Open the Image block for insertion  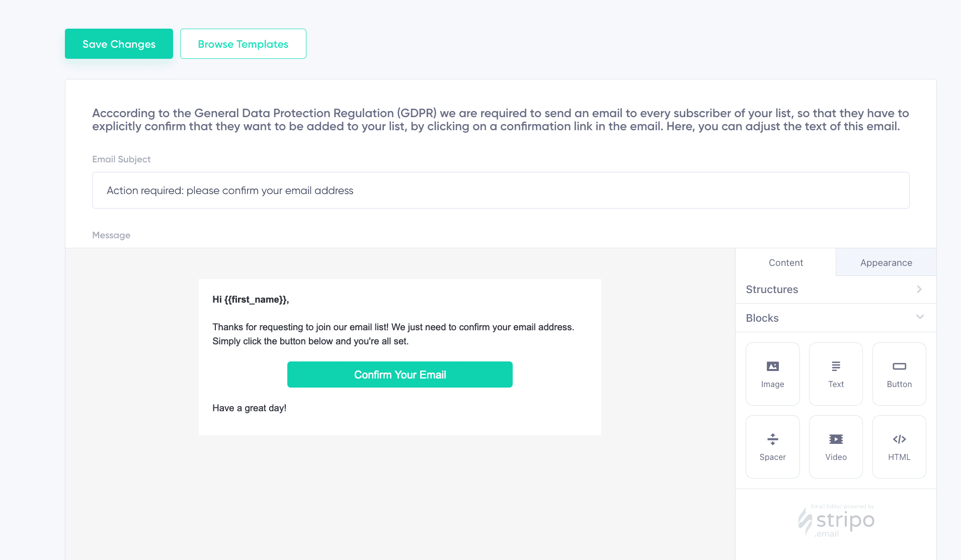tap(773, 373)
